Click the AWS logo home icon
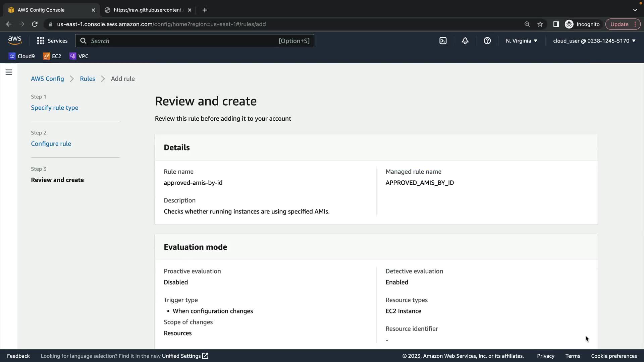The width and height of the screenshot is (644, 362). (15, 41)
